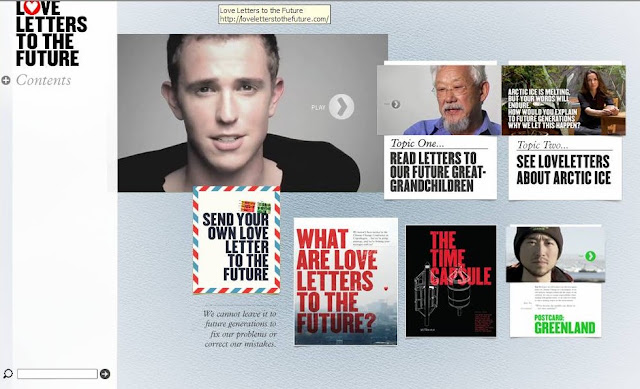
Task: Play Greenland postcard with the green arrow
Action: pyautogui.click(x=590, y=256)
